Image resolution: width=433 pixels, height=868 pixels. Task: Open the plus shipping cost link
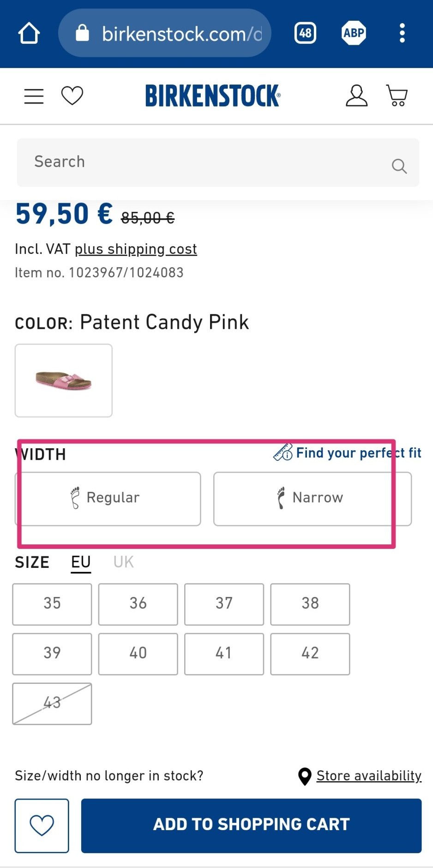point(136,249)
